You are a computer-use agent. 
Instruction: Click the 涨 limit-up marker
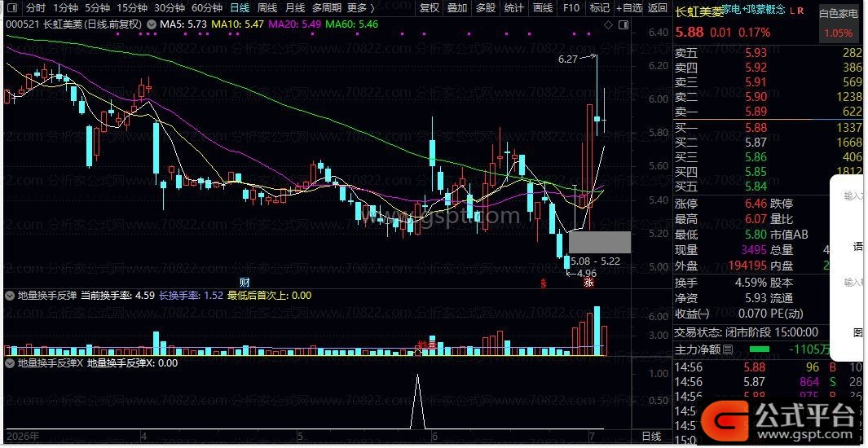[588, 283]
